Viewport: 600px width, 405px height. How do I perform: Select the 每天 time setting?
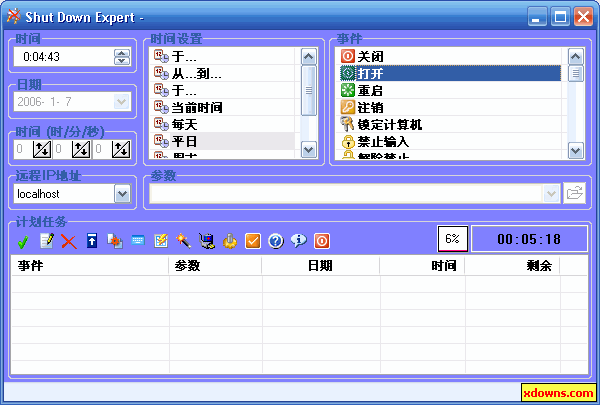pos(224,124)
